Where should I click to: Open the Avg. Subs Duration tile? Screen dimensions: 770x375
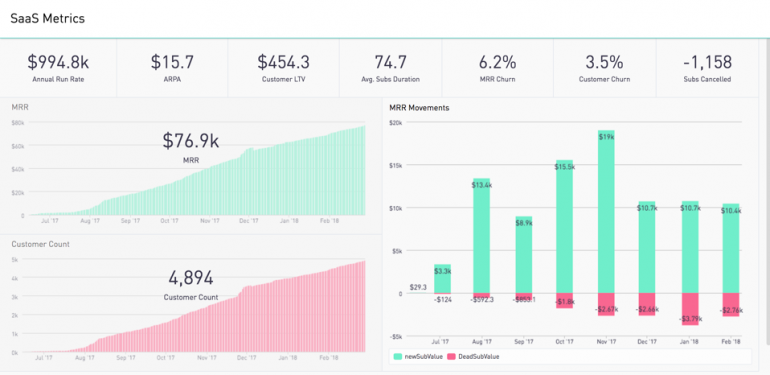pyautogui.click(x=390, y=69)
